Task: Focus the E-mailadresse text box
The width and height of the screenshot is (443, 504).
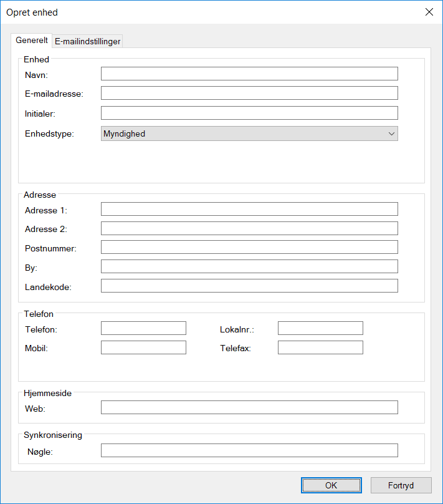Action: [x=249, y=94]
